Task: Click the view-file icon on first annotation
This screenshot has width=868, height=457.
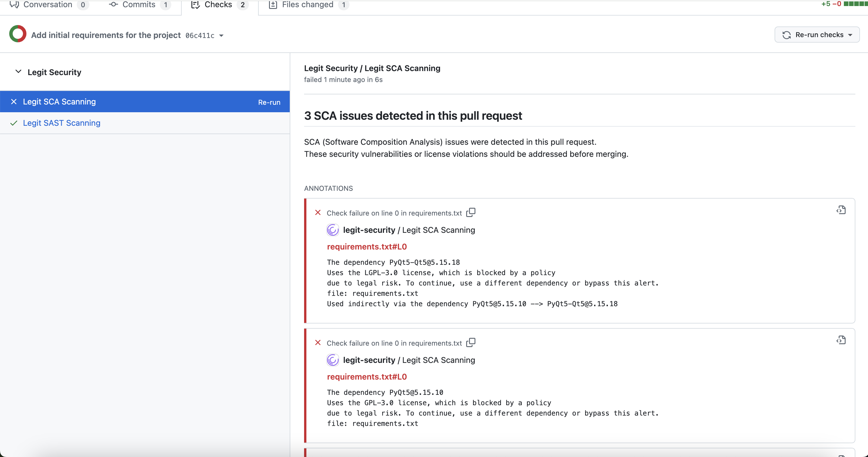Action: pos(841,210)
